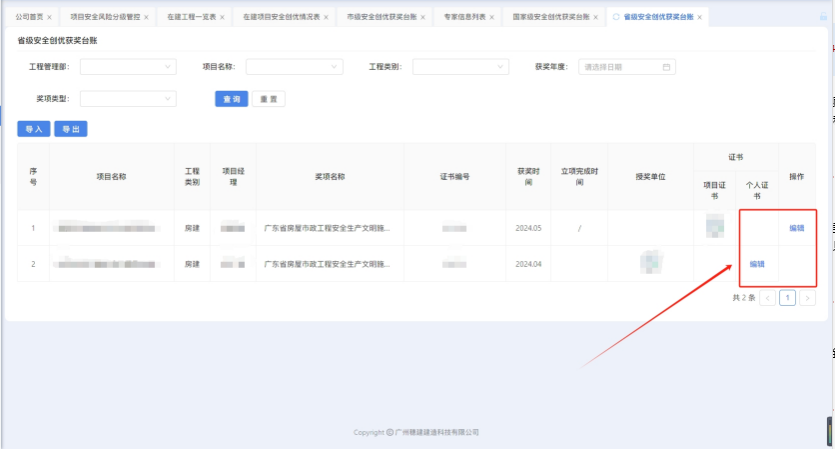
Task: Click refresh icon on 省级安全创优获奖台账 tab
Action: click(616, 18)
